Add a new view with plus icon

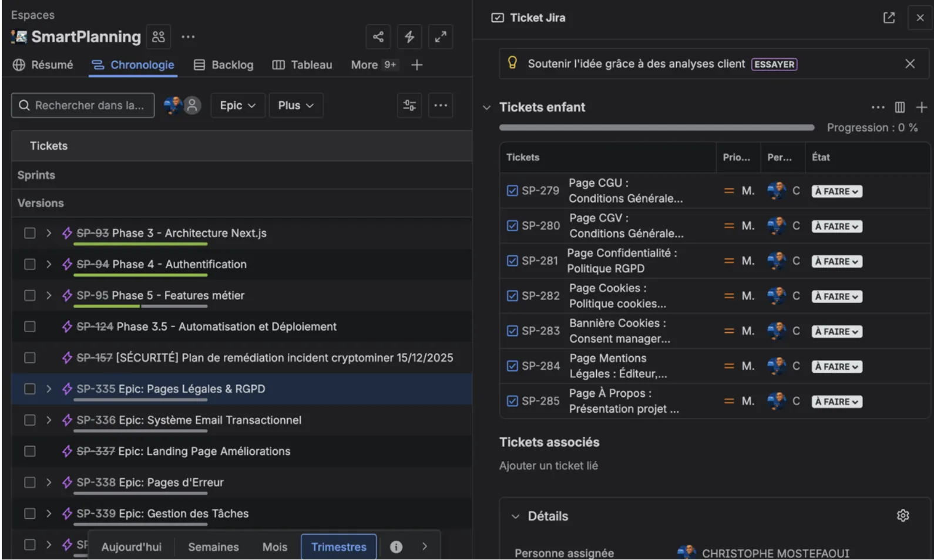(416, 65)
